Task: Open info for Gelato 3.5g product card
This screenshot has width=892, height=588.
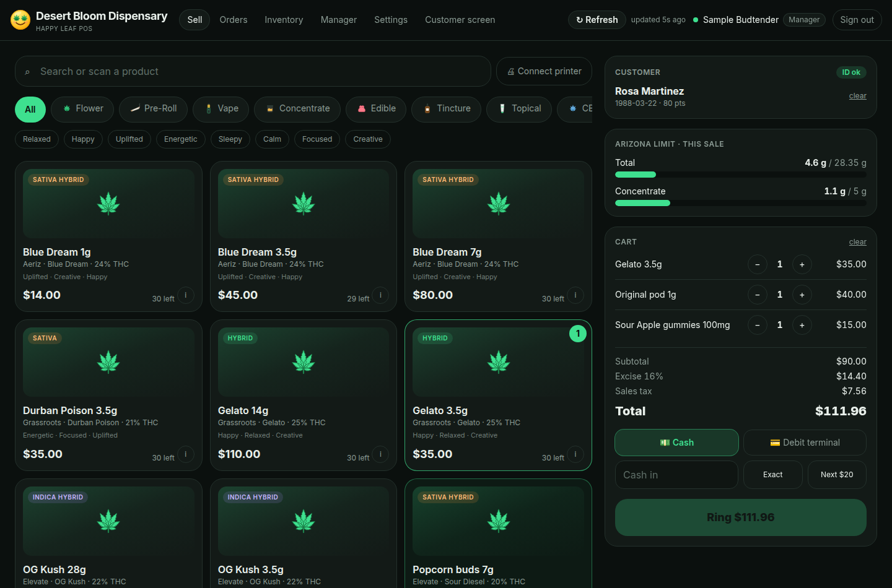Action: click(575, 454)
